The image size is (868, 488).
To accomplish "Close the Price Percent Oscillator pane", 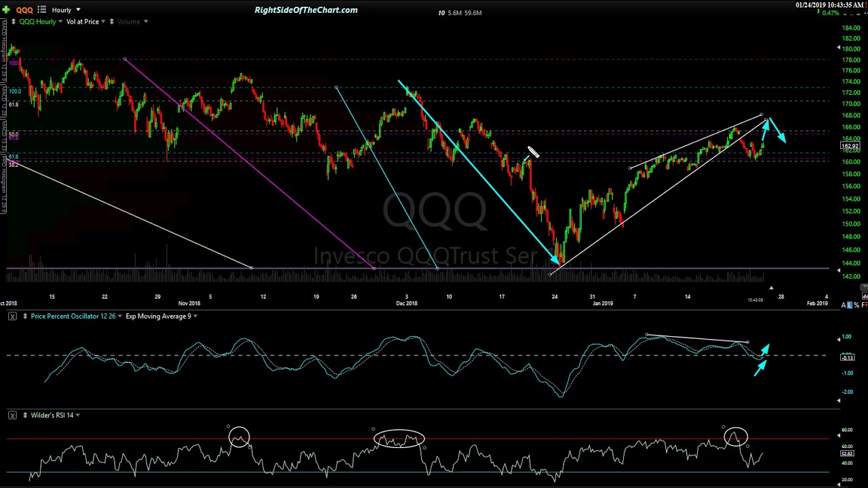I will [x=12, y=317].
